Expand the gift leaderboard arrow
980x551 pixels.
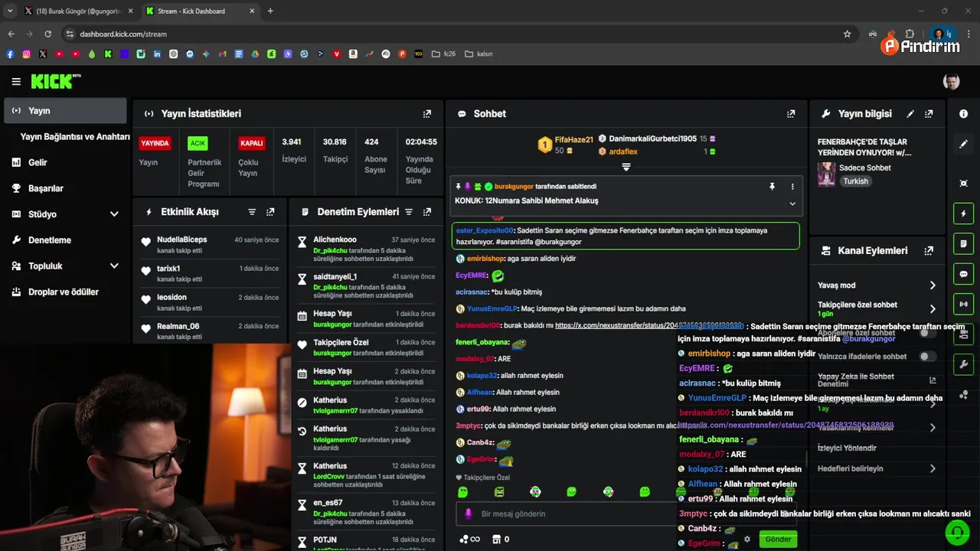coord(626,167)
